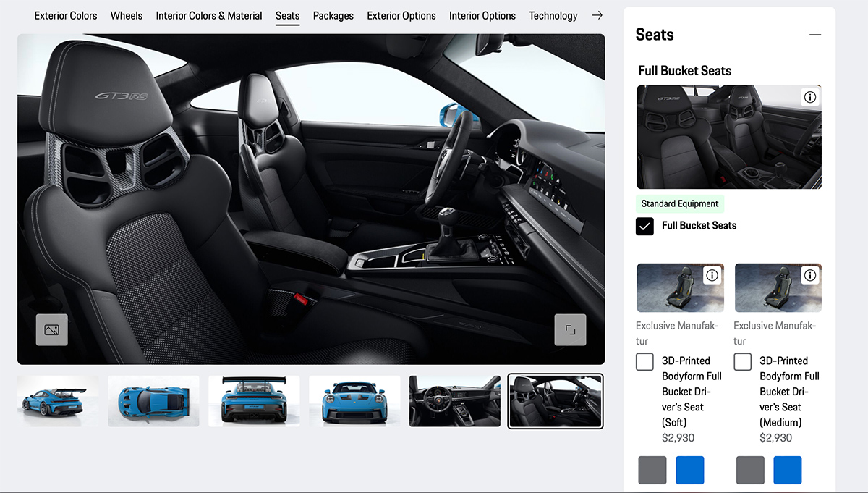Show more configurator tabs with the right arrow

[x=597, y=15]
